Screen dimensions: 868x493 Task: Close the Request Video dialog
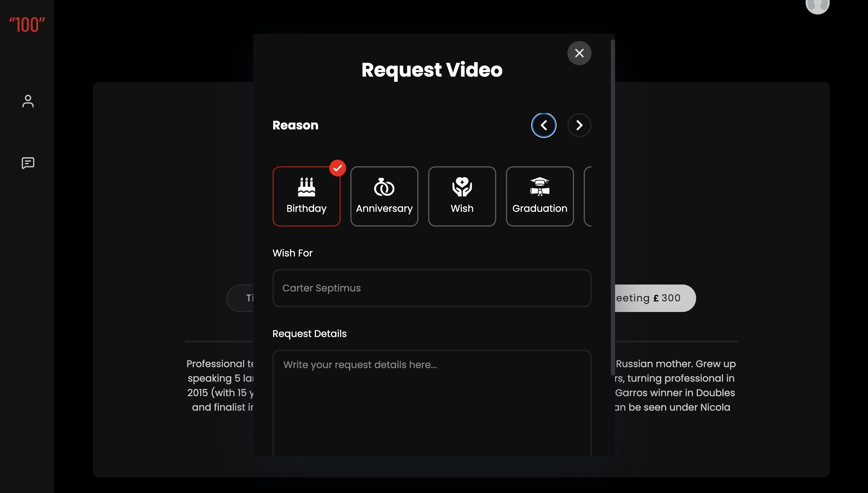point(579,53)
